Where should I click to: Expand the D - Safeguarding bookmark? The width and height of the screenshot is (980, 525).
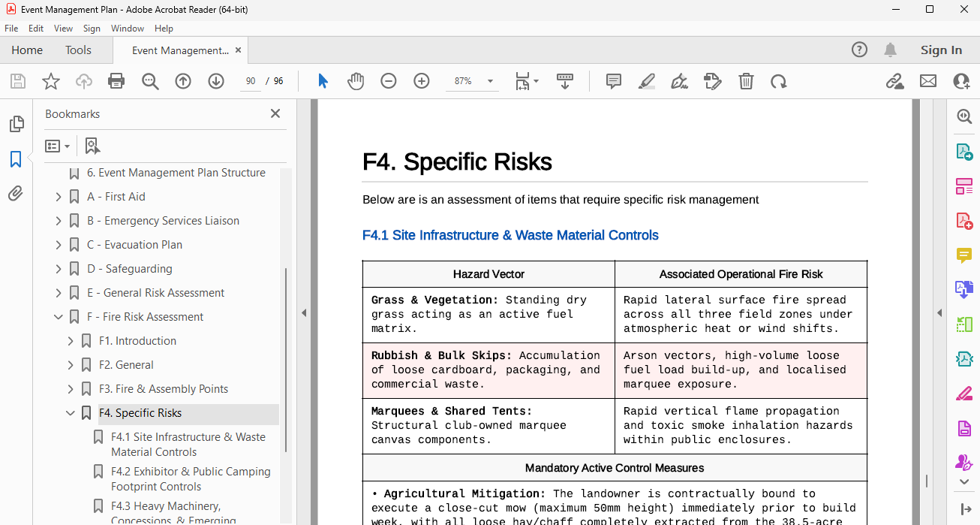click(x=59, y=269)
